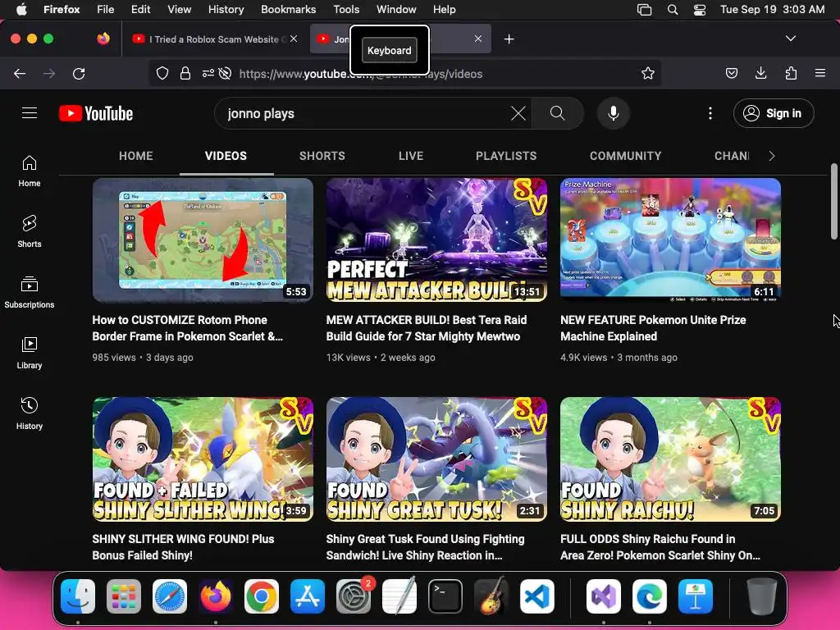Click the YouTube page scrollbar thumb
Image resolution: width=840 pixels, height=630 pixels.
(834, 202)
